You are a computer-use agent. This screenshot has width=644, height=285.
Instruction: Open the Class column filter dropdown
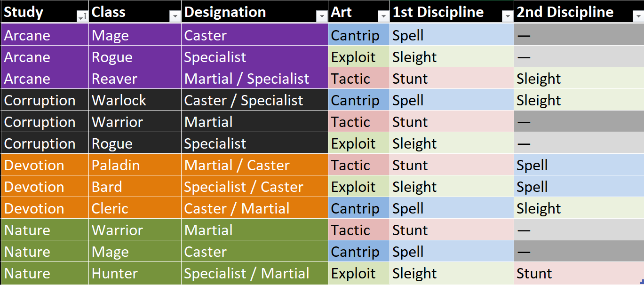(175, 16)
